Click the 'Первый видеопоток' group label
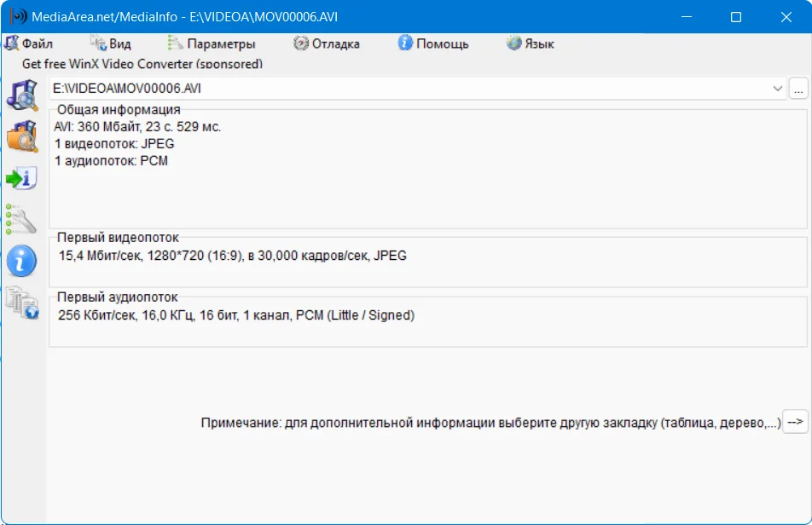Viewport: 812px width, 525px height. pos(118,238)
